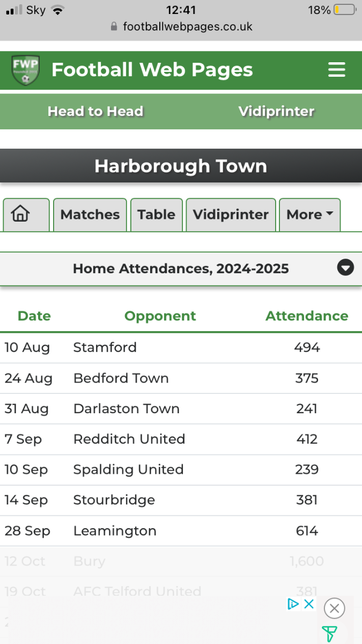Open the Head to Head link
This screenshot has height=644, width=362.
point(95,112)
